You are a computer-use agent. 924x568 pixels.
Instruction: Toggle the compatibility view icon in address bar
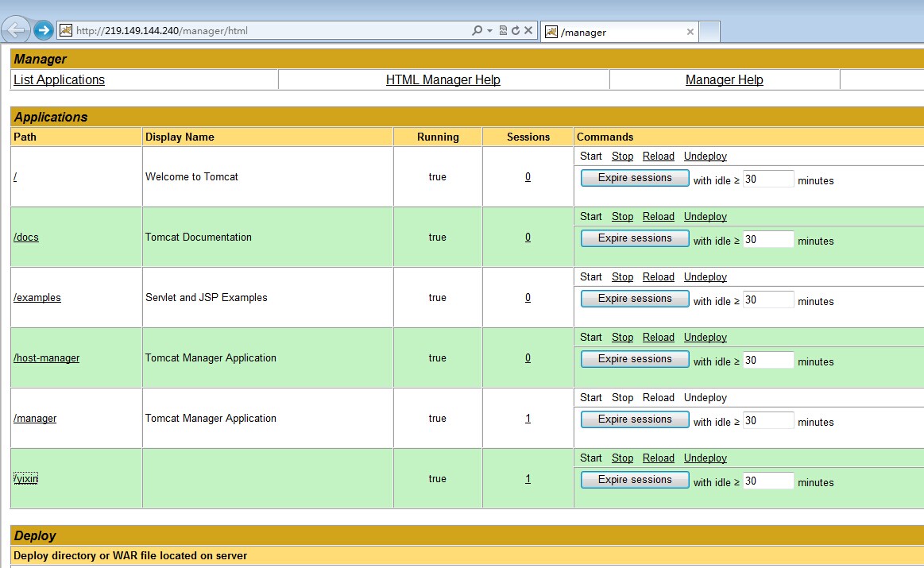(503, 30)
